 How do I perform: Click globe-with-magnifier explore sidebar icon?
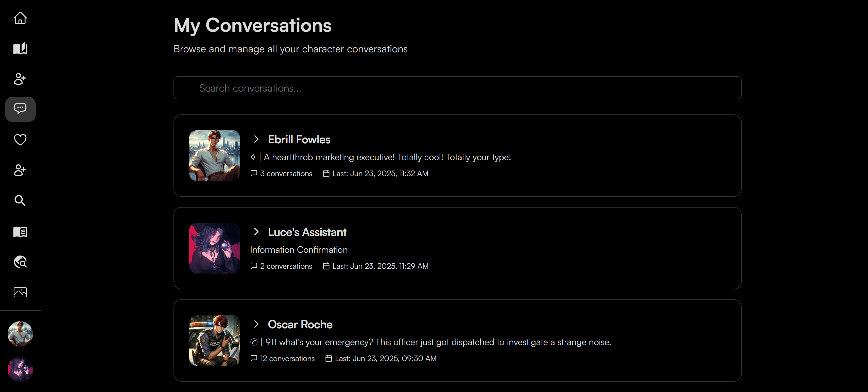(x=20, y=262)
